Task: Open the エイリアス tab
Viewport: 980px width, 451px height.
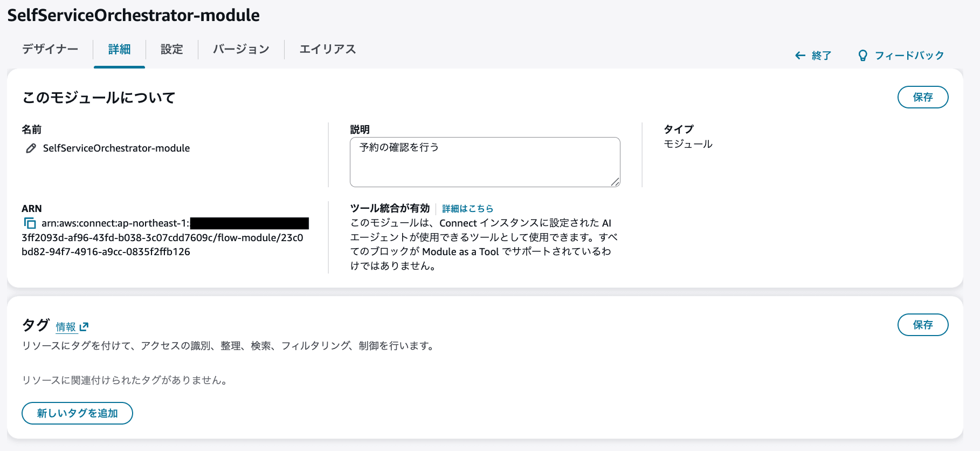Action: point(328,49)
